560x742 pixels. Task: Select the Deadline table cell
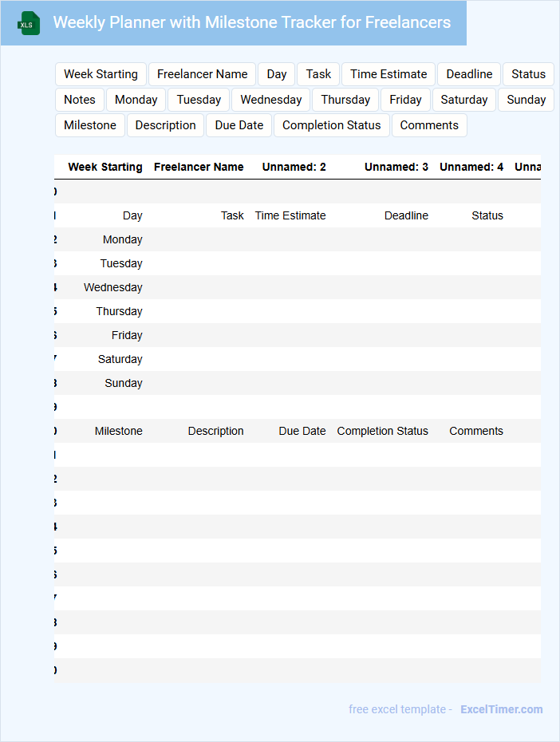pos(406,215)
